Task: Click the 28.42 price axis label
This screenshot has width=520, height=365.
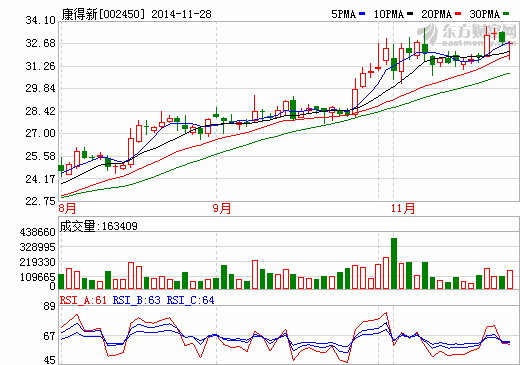Action: (x=40, y=111)
